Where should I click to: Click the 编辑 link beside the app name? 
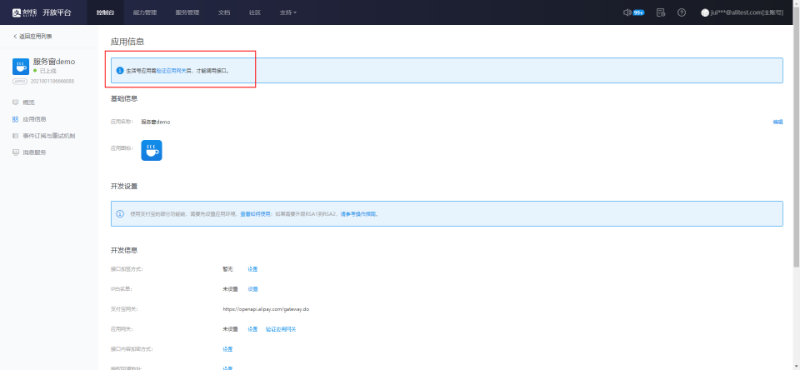(x=778, y=122)
